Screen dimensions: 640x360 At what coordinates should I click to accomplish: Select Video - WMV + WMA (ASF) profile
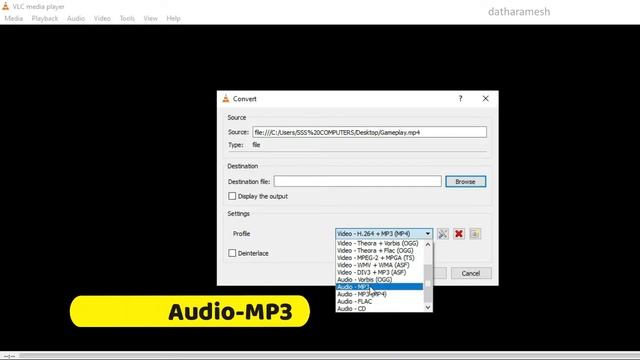point(380,265)
